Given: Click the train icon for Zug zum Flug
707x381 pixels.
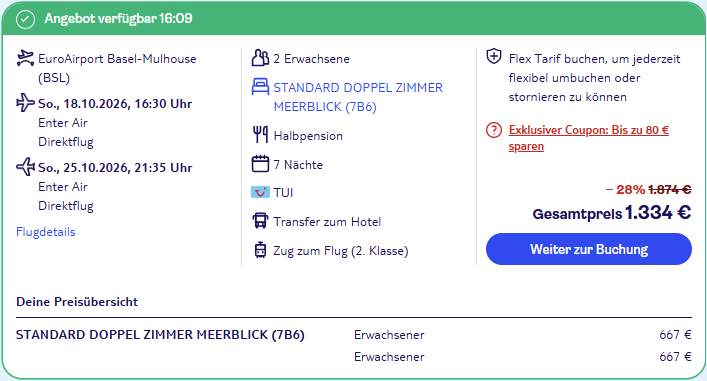Looking at the screenshot, I should coord(260,250).
